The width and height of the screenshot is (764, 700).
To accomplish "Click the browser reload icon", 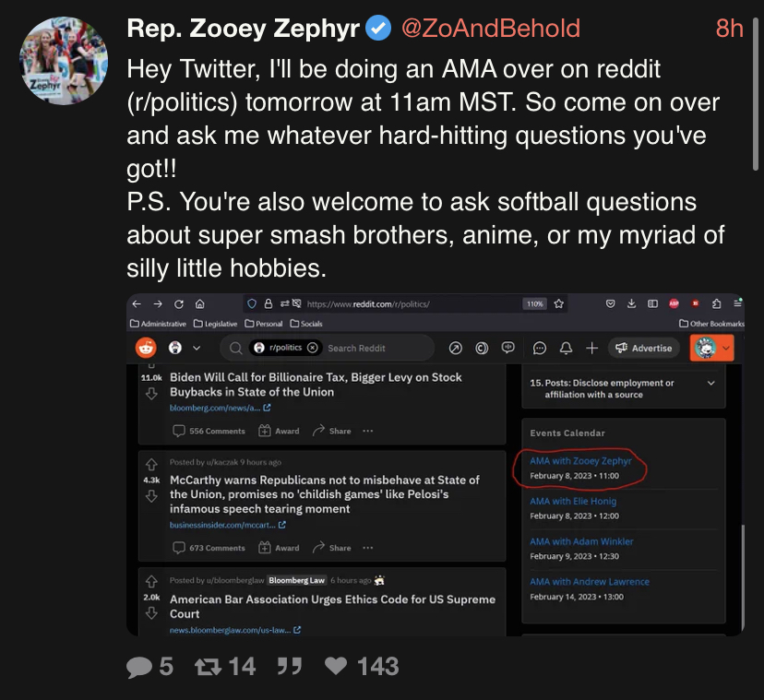I will pyautogui.click(x=178, y=303).
